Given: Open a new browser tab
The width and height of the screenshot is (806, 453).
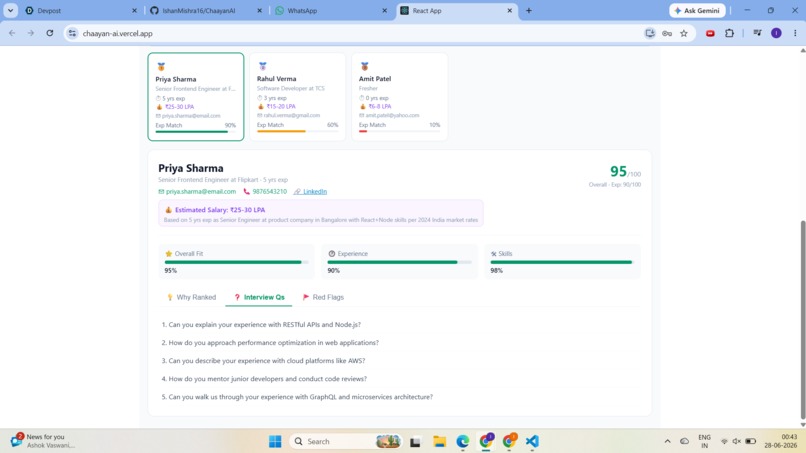Looking at the screenshot, I should (x=528, y=10).
